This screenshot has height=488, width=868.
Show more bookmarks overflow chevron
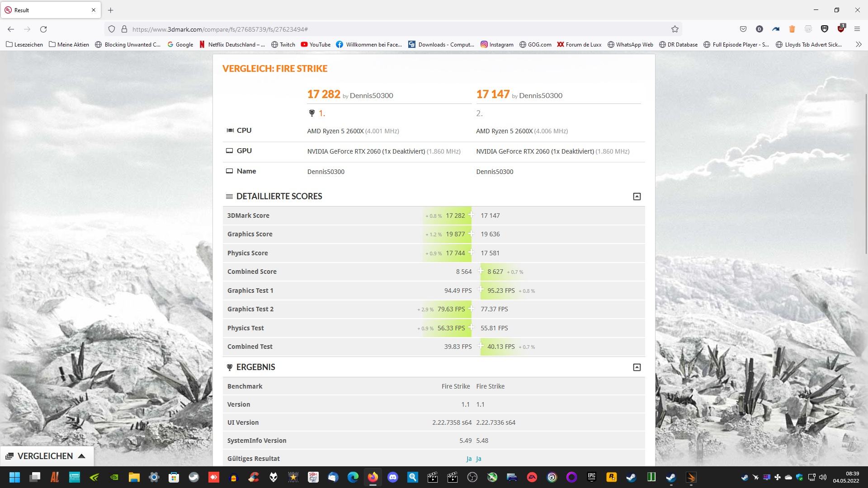pos(859,44)
